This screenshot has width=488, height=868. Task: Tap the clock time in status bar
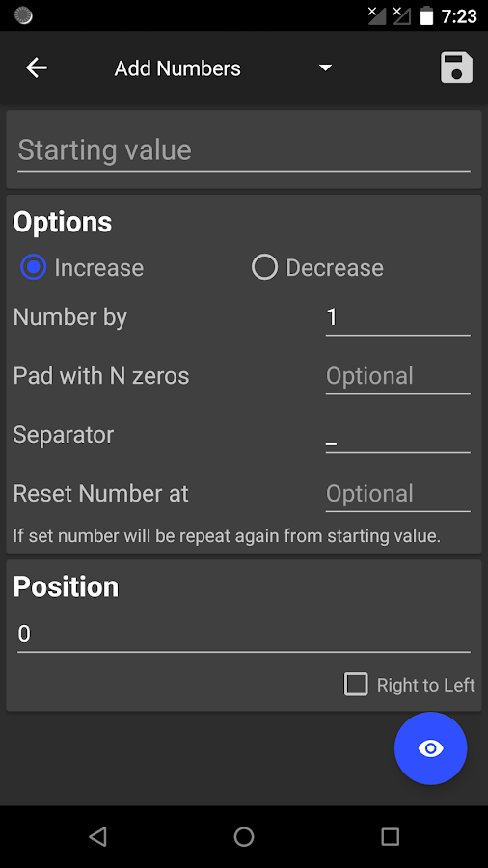tap(459, 16)
